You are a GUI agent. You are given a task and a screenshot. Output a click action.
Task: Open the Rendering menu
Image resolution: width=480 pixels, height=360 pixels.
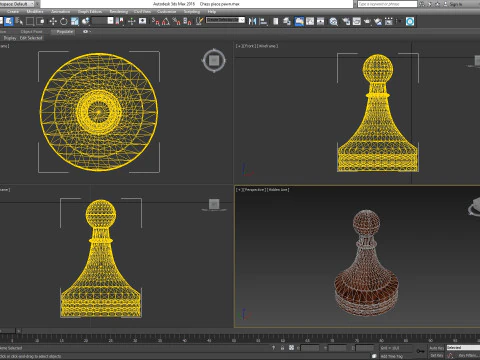(x=119, y=11)
